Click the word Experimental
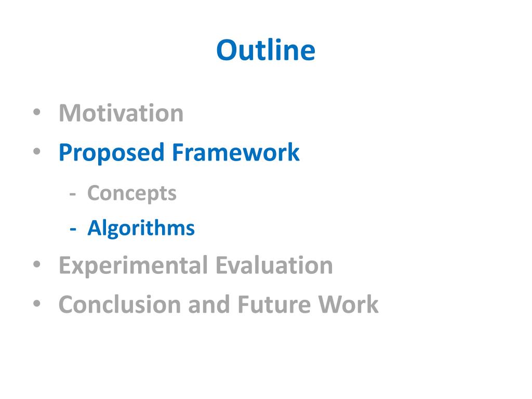Screen dimensions: 532x399 coord(134,265)
